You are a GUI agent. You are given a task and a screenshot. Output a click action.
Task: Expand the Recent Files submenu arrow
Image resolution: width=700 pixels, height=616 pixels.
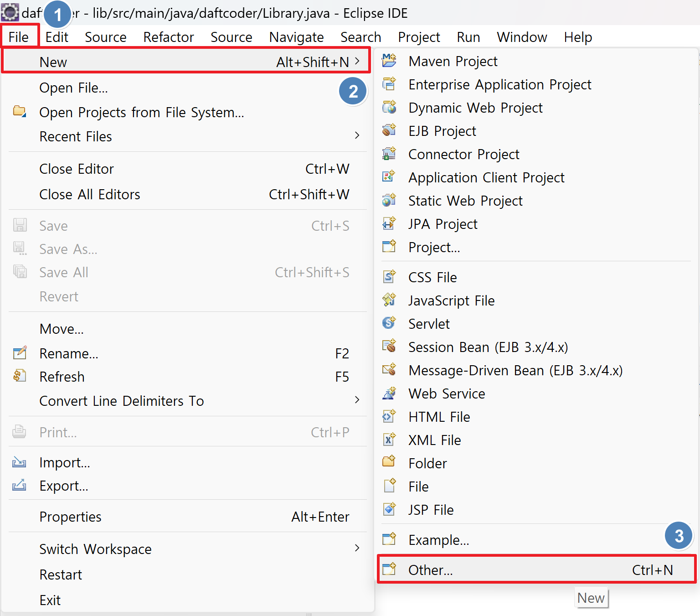357,135
